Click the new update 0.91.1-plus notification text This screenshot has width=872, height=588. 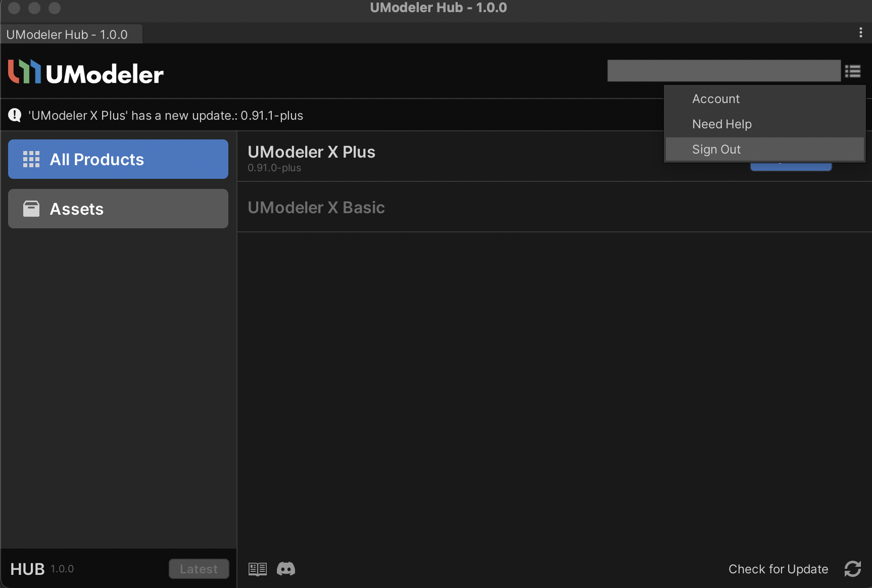click(x=166, y=116)
